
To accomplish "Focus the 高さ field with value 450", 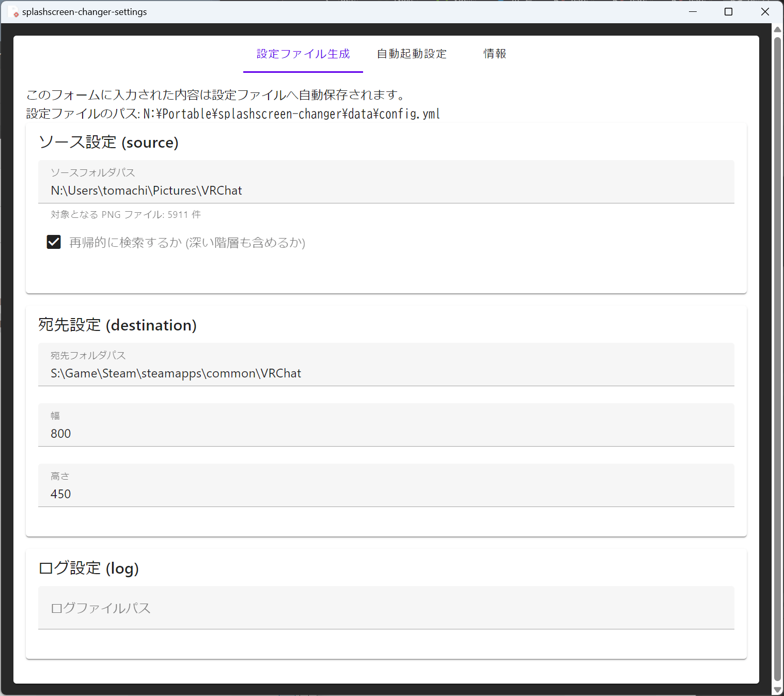I will (x=386, y=485).
